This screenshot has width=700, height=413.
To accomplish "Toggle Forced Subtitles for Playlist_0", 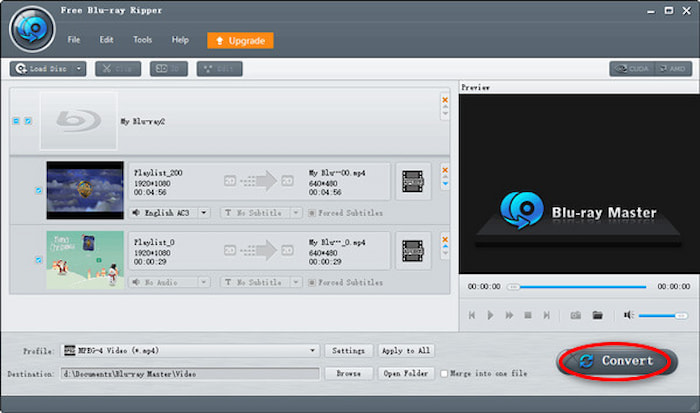I will 312,283.
